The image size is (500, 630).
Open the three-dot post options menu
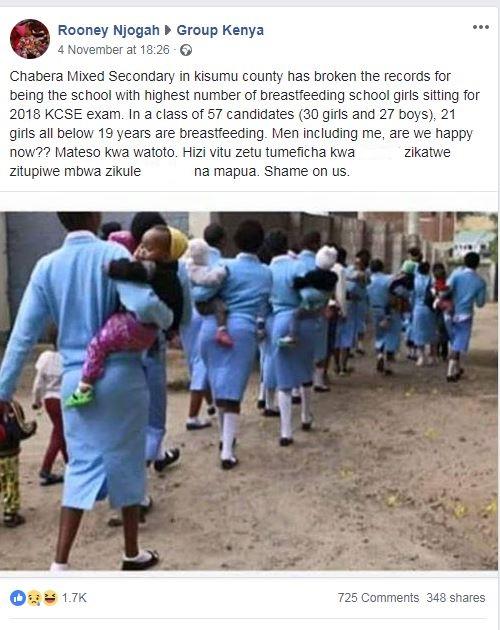point(481,27)
